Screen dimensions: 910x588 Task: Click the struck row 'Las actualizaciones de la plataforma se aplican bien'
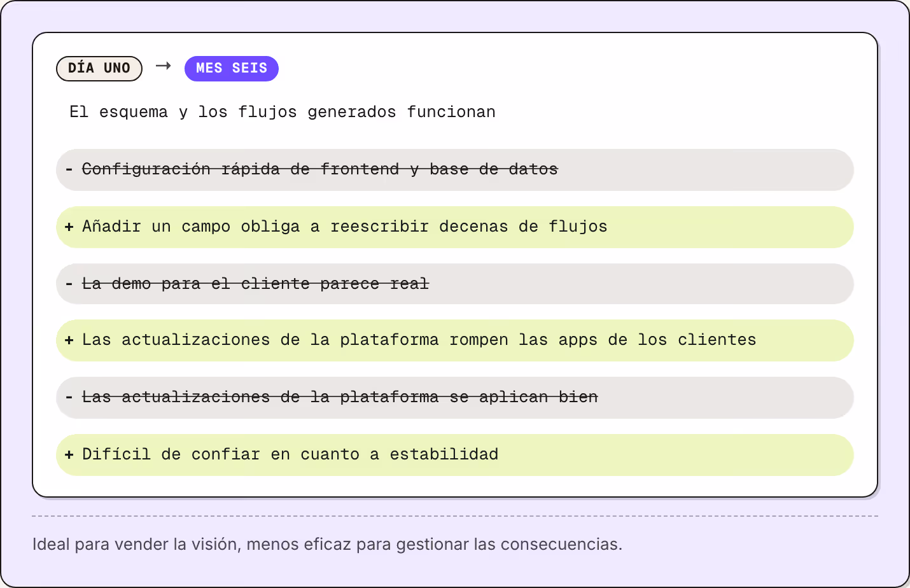coord(454,398)
